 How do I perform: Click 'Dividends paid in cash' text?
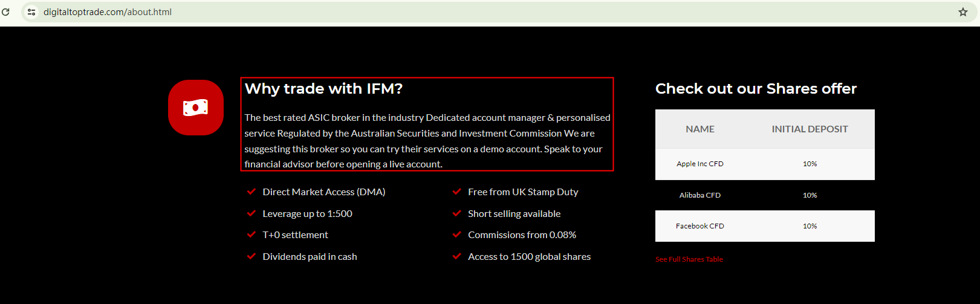pos(310,256)
